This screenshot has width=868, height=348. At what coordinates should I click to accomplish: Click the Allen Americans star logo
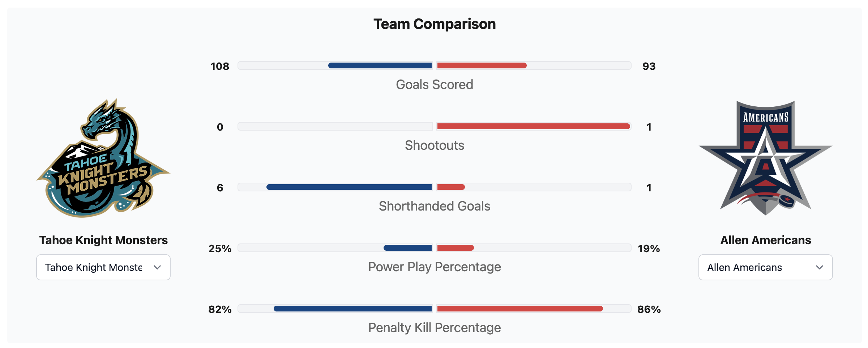tap(765, 158)
